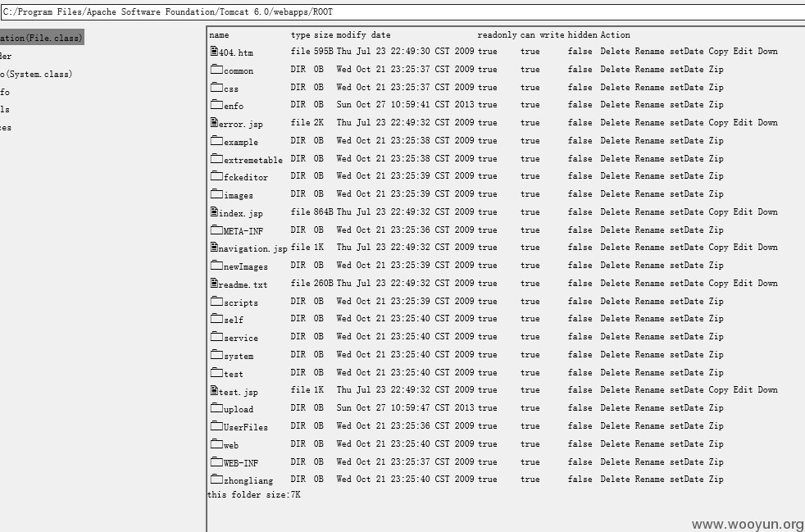Click the Action column header
Viewport: 805px width, 532px height.
[615, 35]
